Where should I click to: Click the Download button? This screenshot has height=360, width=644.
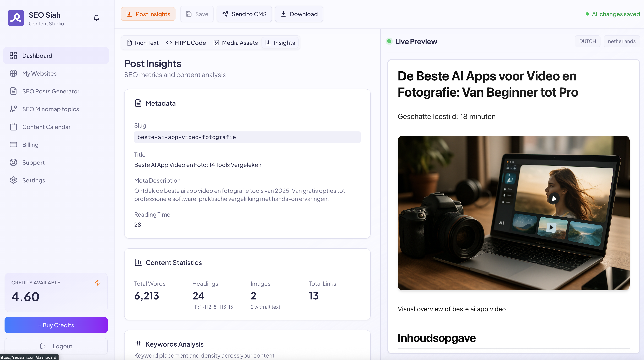[x=299, y=14]
